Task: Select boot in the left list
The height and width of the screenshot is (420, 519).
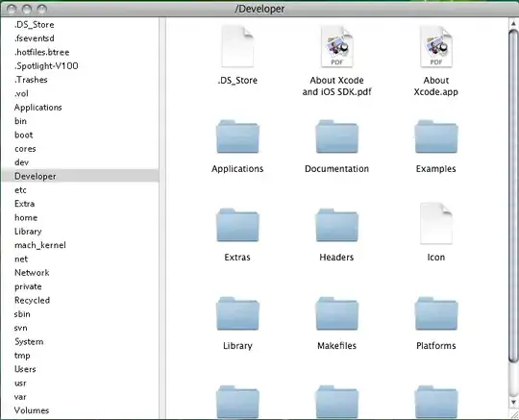Action: click(23, 136)
